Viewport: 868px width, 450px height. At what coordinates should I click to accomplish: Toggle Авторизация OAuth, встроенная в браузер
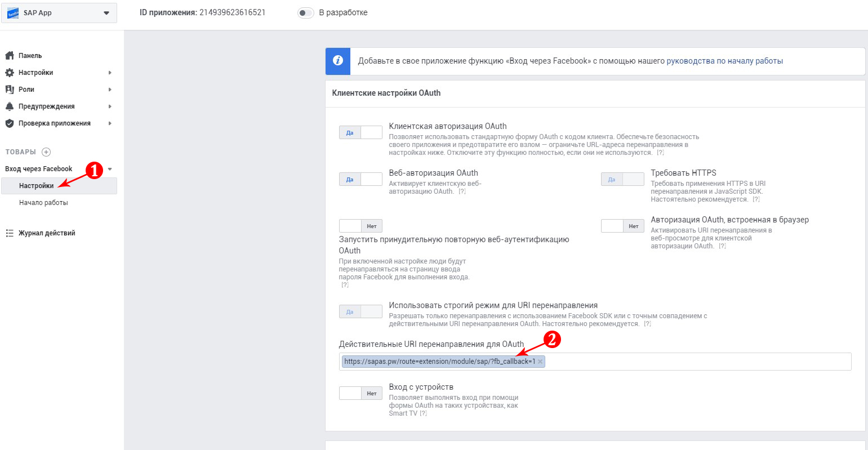(x=622, y=226)
